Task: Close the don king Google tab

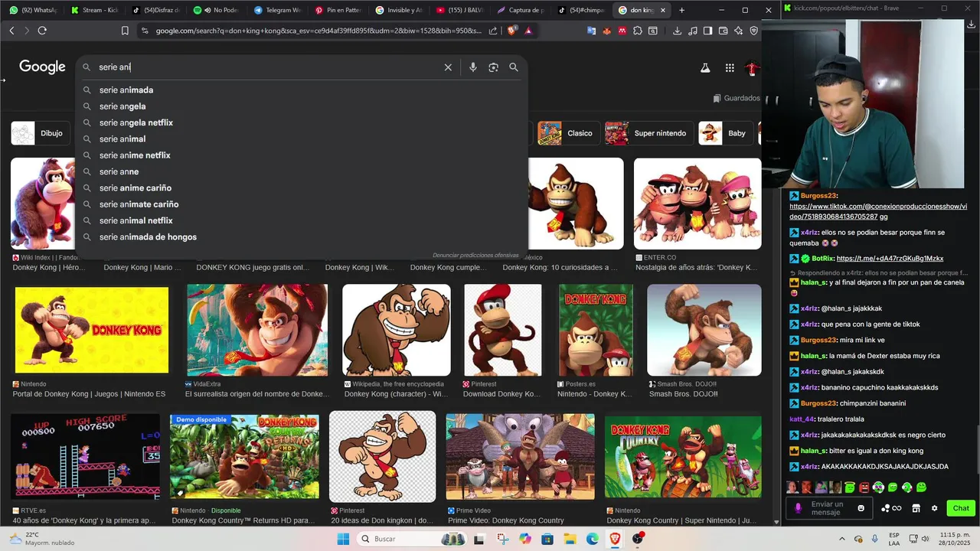Action: 663,10
